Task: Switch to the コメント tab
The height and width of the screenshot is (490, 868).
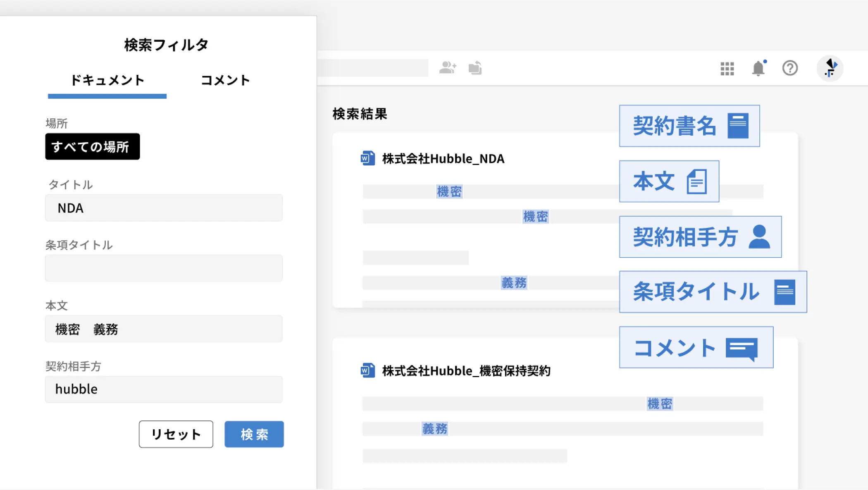Action: (225, 81)
